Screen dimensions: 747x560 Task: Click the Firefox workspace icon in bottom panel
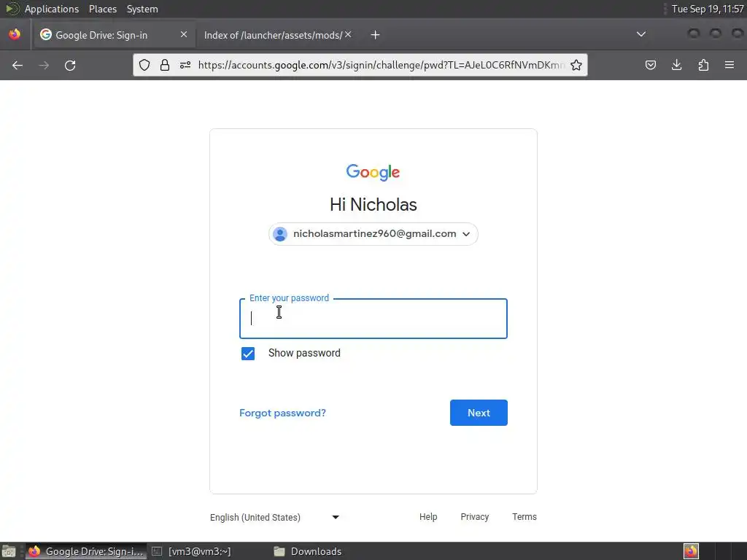[x=691, y=551]
